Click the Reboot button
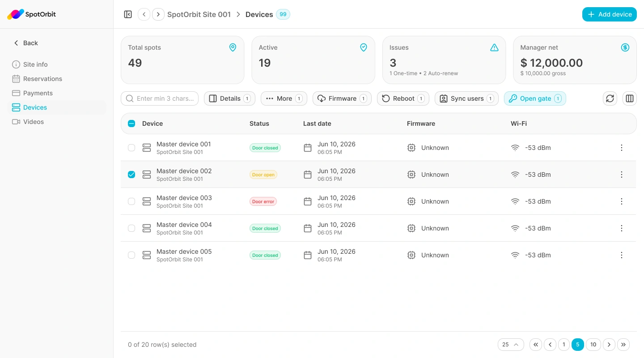 click(403, 98)
